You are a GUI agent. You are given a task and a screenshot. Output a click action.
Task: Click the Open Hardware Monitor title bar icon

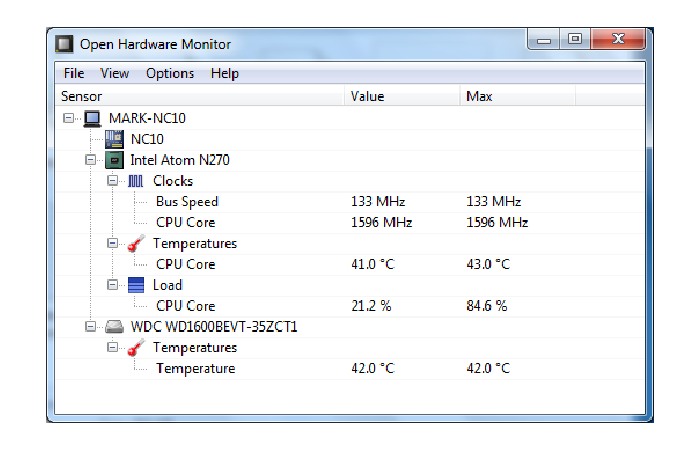click(x=64, y=44)
